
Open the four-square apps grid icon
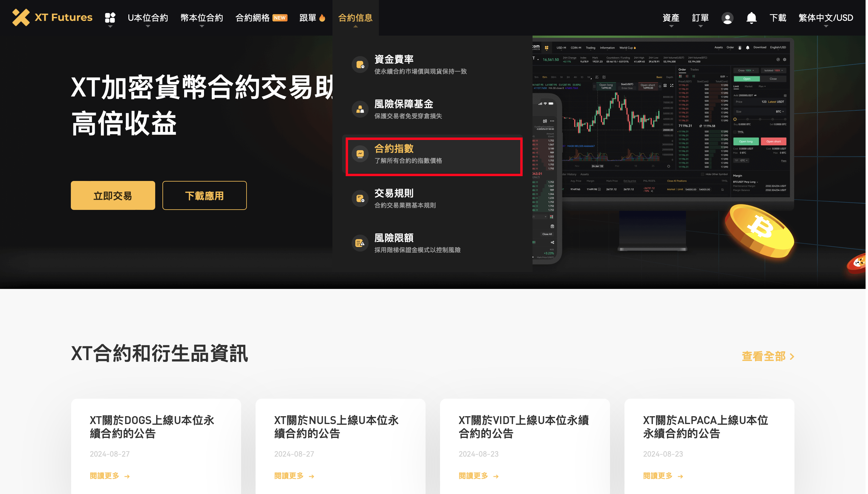pos(110,17)
